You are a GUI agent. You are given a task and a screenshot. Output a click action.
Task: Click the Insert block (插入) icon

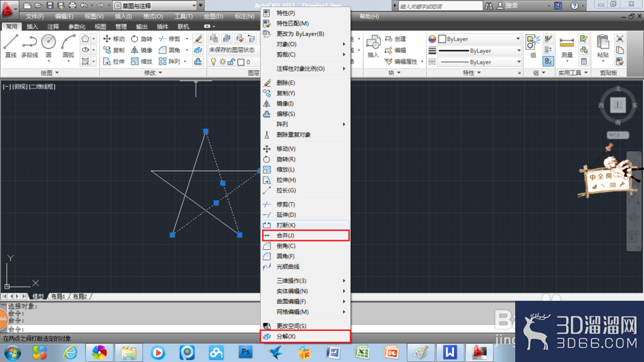coord(373,46)
